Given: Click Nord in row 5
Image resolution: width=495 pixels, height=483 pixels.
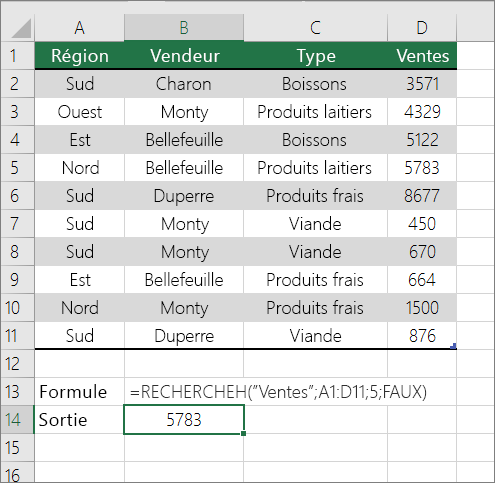Looking at the screenshot, I should pyautogui.click(x=79, y=168).
